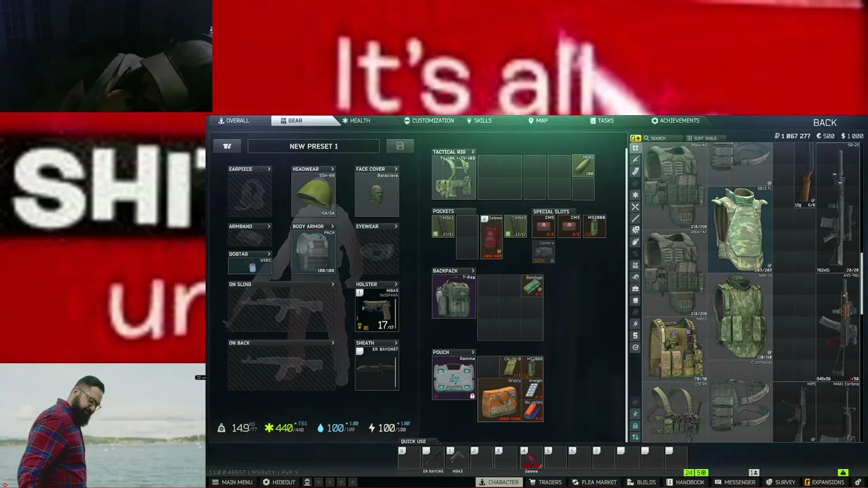868x488 pixels.
Task: Select the Gamma pouch container
Action: tap(454, 378)
